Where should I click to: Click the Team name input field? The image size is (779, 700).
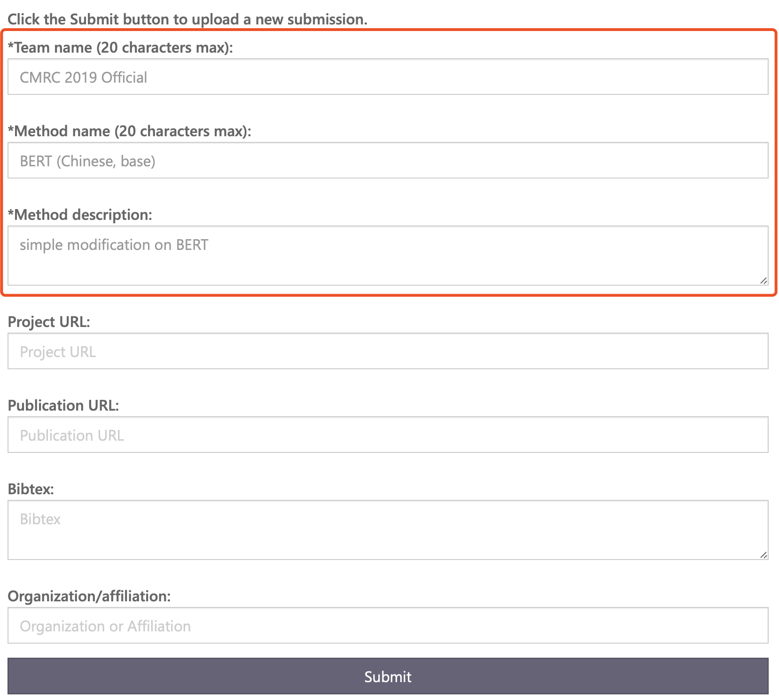click(388, 77)
